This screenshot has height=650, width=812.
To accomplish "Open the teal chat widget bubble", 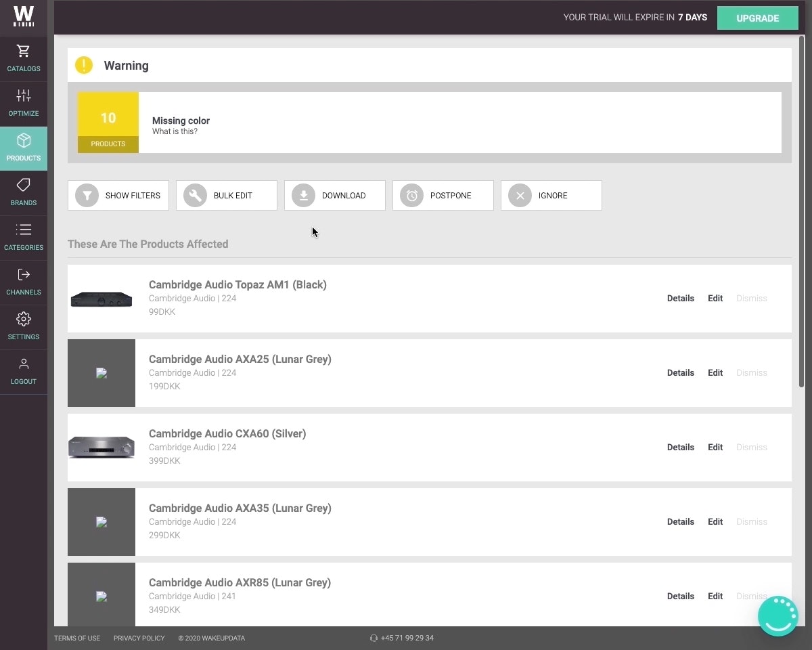I will pyautogui.click(x=778, y=615).
